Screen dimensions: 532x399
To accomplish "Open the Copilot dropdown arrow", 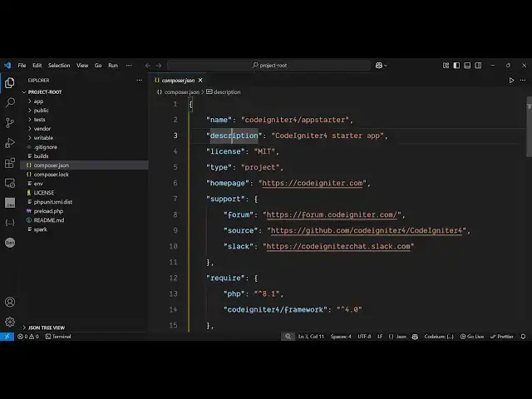I will tap(386, 66).
